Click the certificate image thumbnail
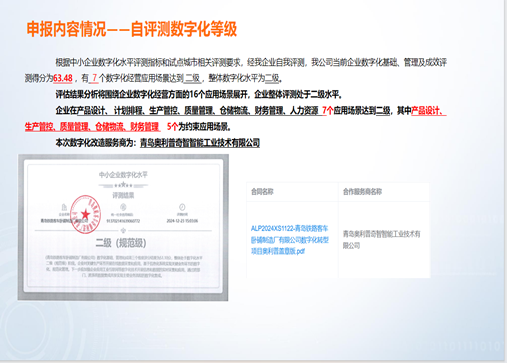507x363 pixels. pyautogui.click(x=123, y=227)
